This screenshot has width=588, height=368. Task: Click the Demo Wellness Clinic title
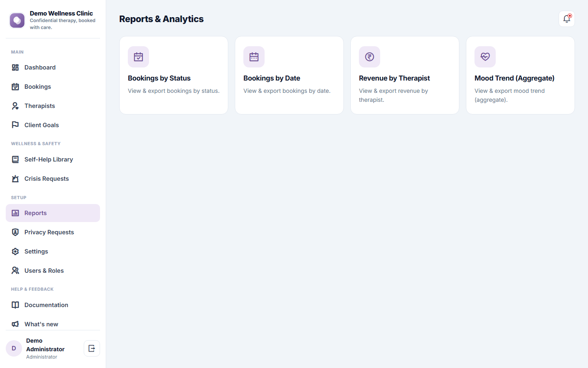coord(61,13)
